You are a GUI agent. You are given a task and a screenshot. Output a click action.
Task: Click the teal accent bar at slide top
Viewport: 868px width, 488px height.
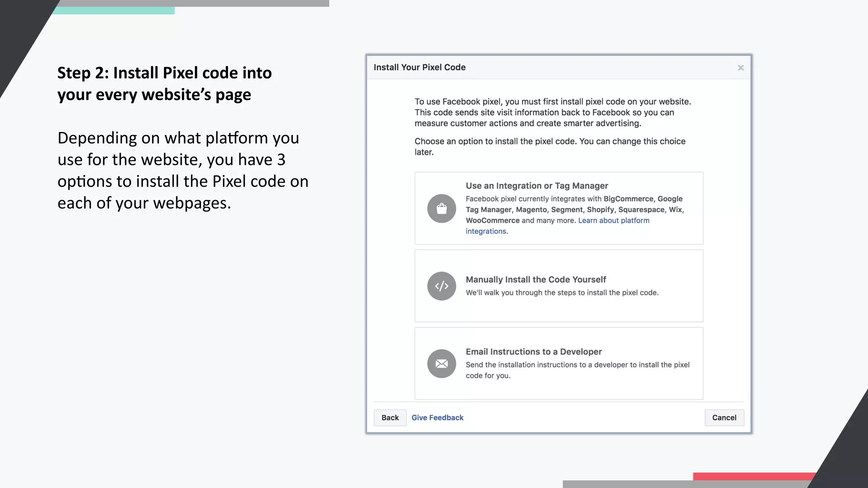click(113, 11)
